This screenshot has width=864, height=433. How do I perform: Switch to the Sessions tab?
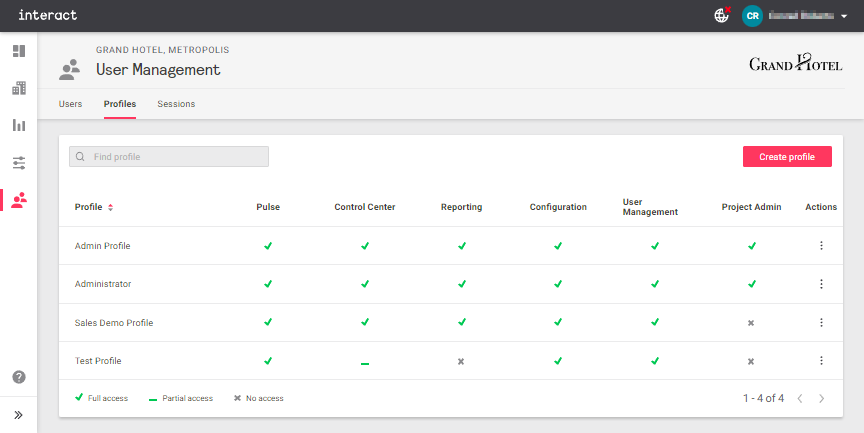pos(176,104)
